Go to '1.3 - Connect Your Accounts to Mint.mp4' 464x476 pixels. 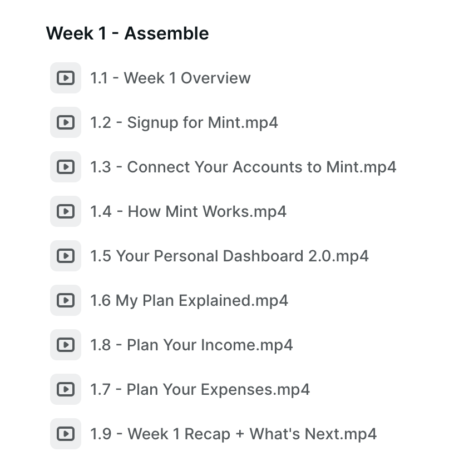243,167
